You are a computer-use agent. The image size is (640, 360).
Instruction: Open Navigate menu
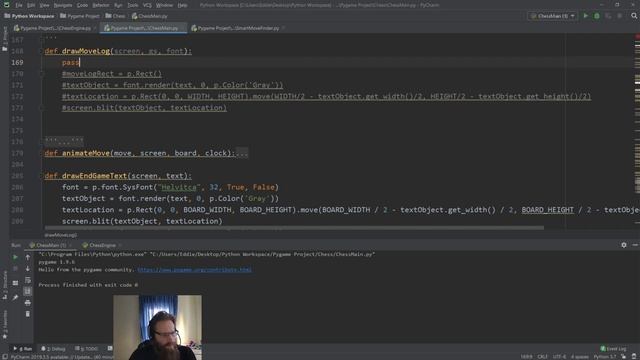tap(63, 5)
